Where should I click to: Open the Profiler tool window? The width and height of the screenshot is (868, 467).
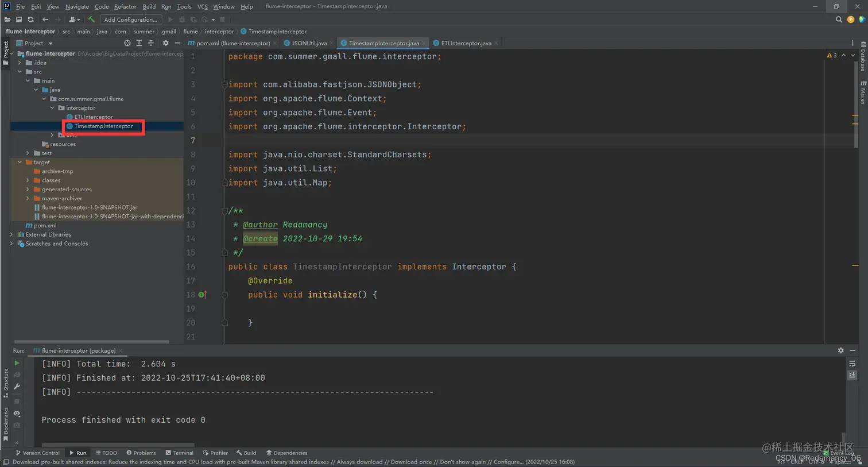[x=215, y=453]
